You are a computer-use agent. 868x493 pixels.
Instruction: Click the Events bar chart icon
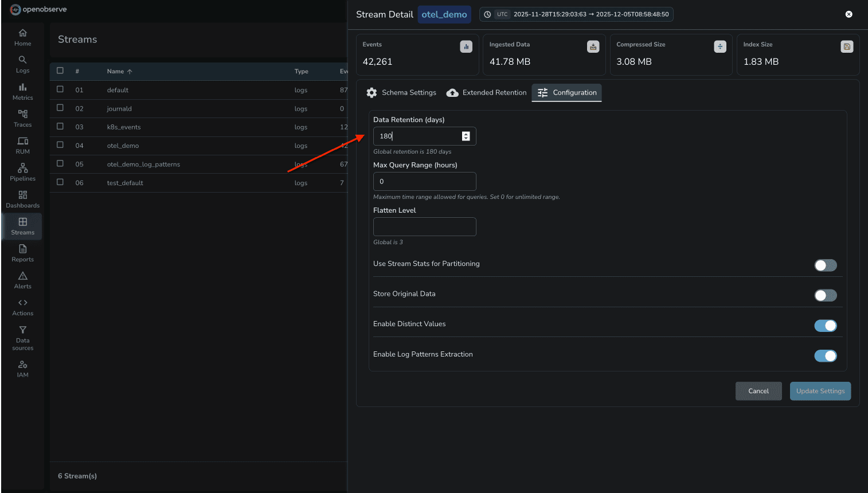[x=466, y=46]
